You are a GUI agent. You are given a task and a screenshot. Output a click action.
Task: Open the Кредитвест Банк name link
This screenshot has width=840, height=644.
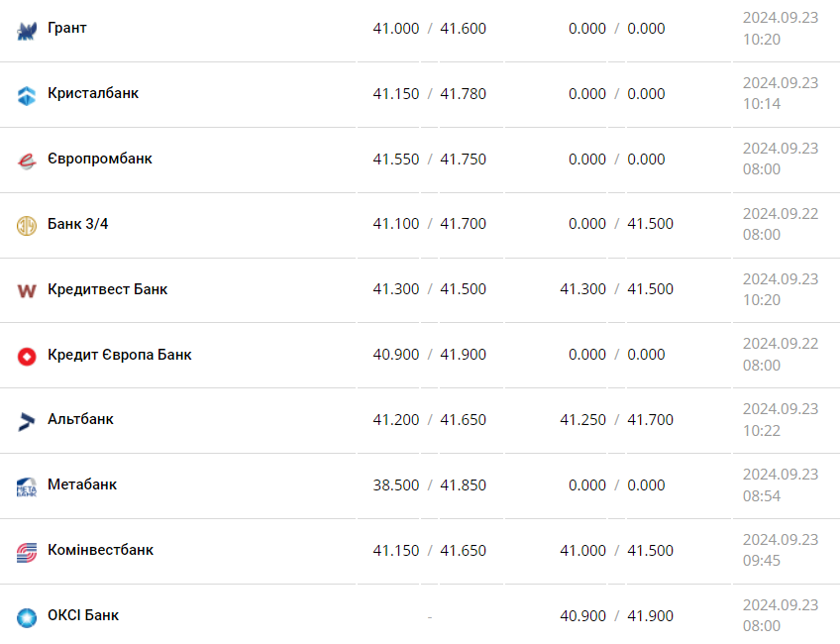pos(108,289)
